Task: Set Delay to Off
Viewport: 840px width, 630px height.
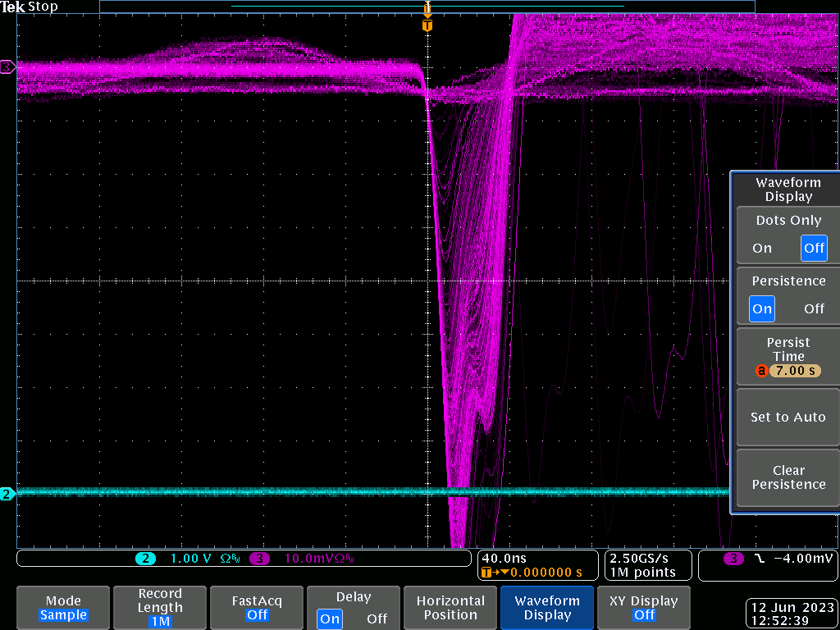Action: [377, 619]
